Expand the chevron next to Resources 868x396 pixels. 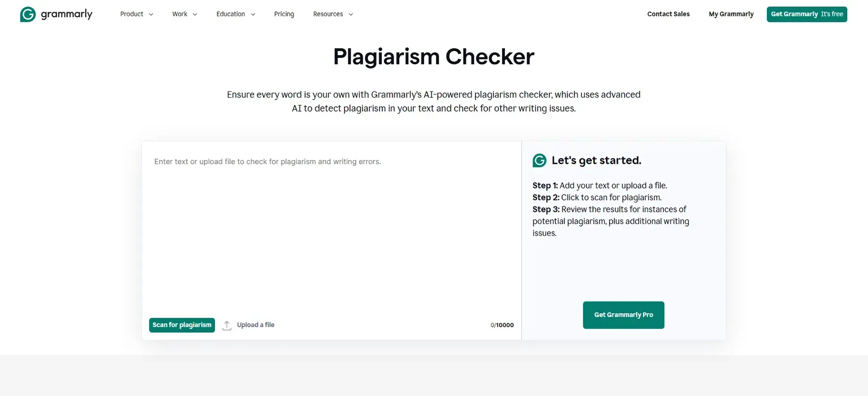(351, 15)
